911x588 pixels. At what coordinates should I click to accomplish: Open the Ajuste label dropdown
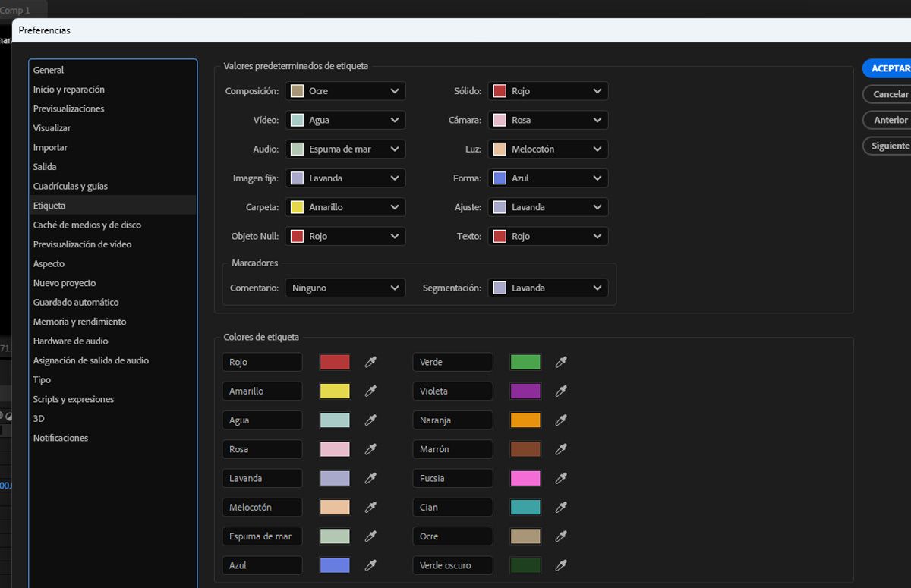tap(548, 207)
